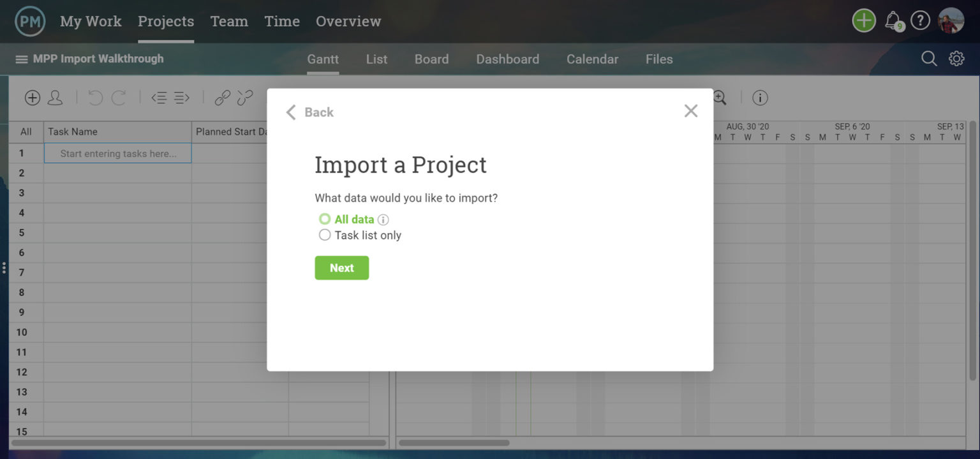Click the Gantt zoom-in magnifier icon

(718, 97)
